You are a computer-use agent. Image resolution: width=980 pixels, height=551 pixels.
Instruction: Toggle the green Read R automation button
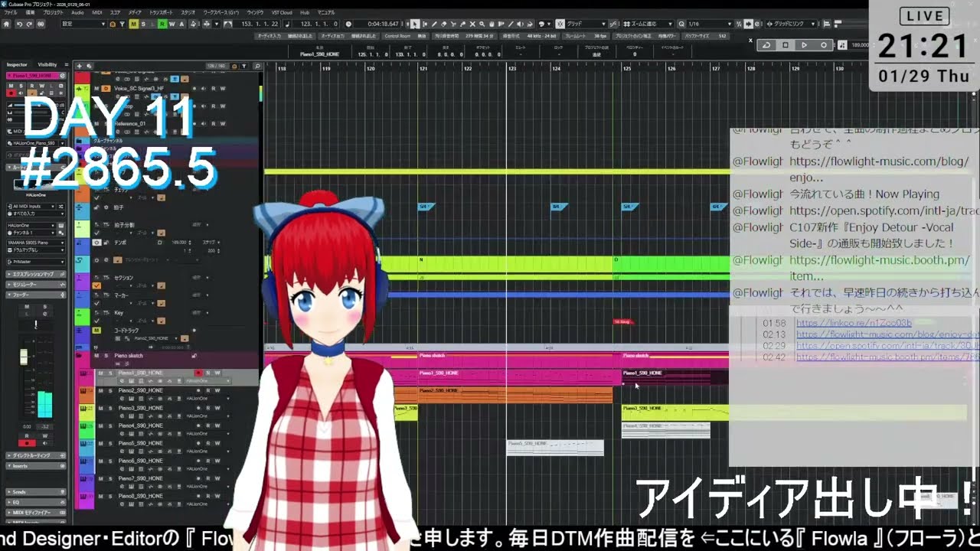point(162,24)
